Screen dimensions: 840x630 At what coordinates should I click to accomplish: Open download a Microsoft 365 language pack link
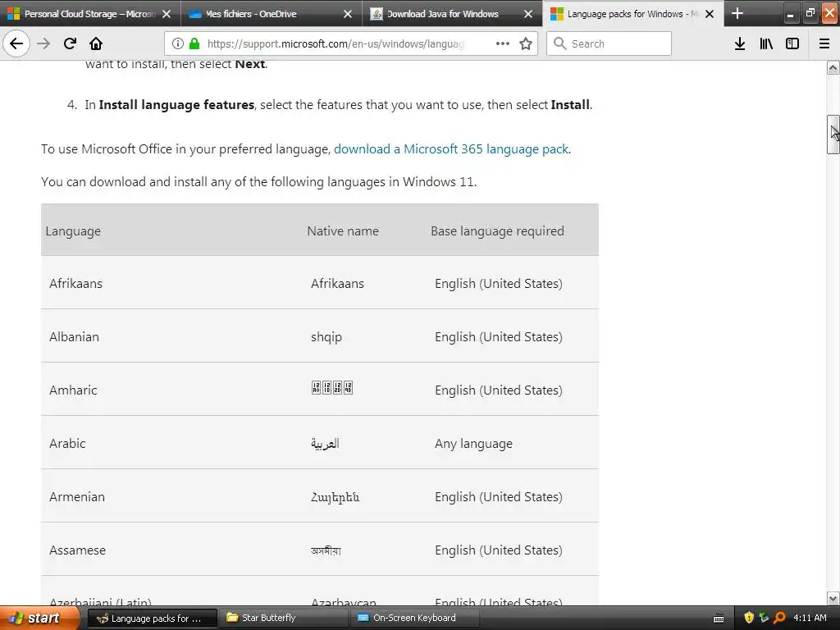tap(451, 149)
